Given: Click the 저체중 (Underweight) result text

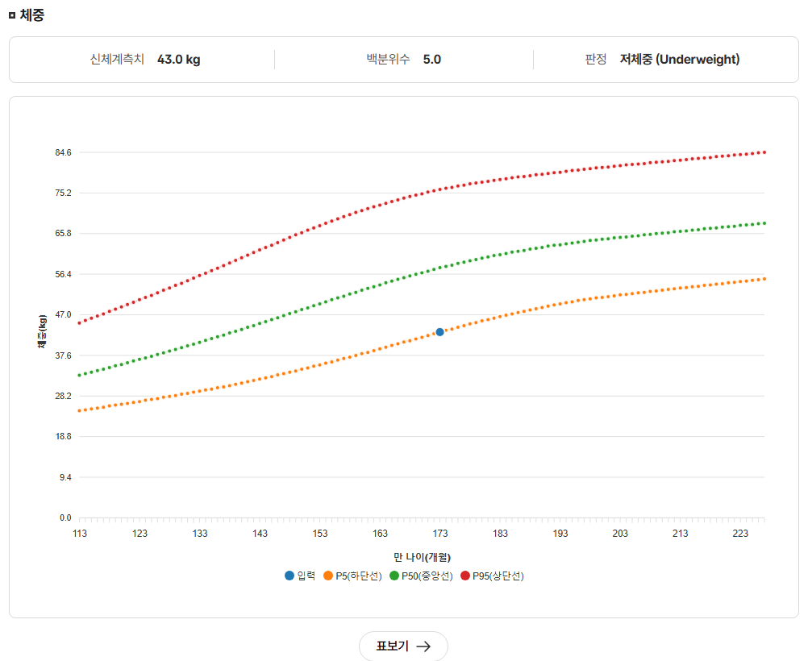Looking at the screenshot, I should click(x=680, y=60).
